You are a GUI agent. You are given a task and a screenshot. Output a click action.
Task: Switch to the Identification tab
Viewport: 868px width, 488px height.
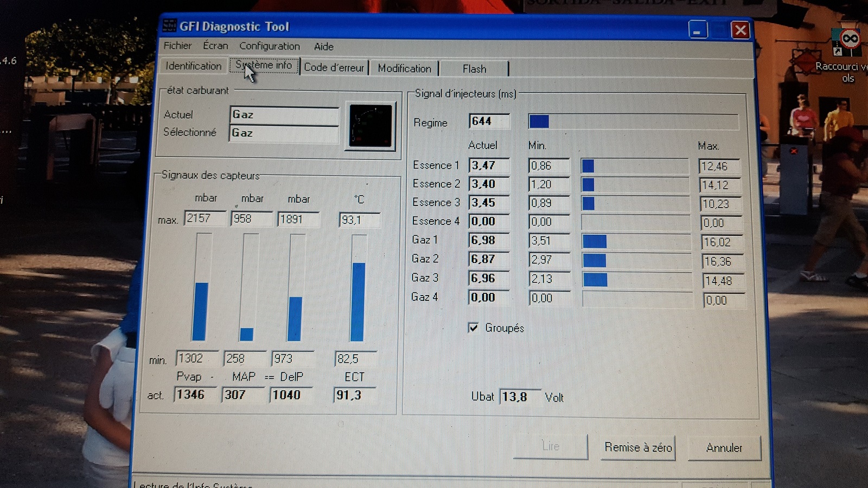pos(194,66)
